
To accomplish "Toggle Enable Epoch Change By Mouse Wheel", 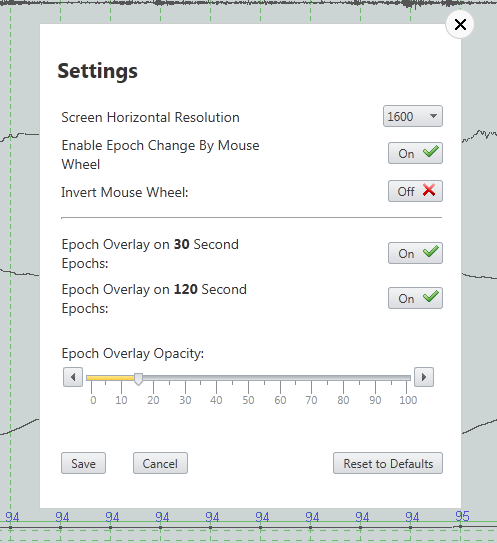I will coord(415,153).
